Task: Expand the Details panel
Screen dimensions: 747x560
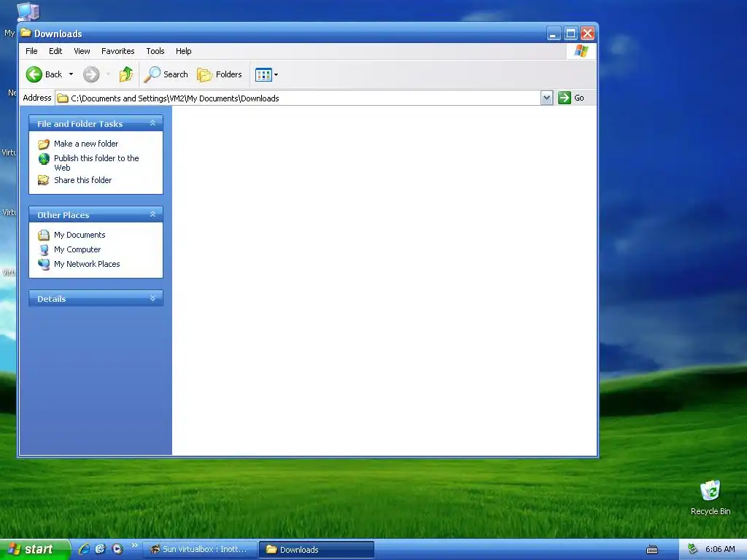Action: pos(153,298)
